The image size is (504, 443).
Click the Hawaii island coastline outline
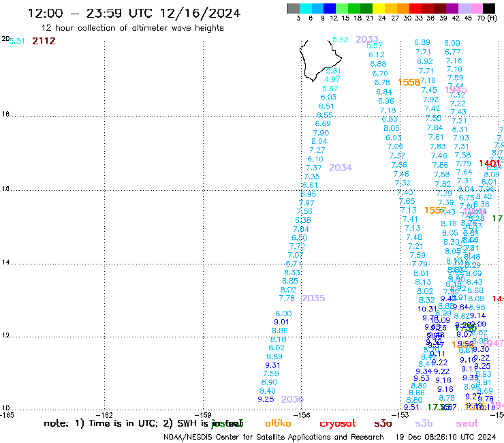coord(319,61)
